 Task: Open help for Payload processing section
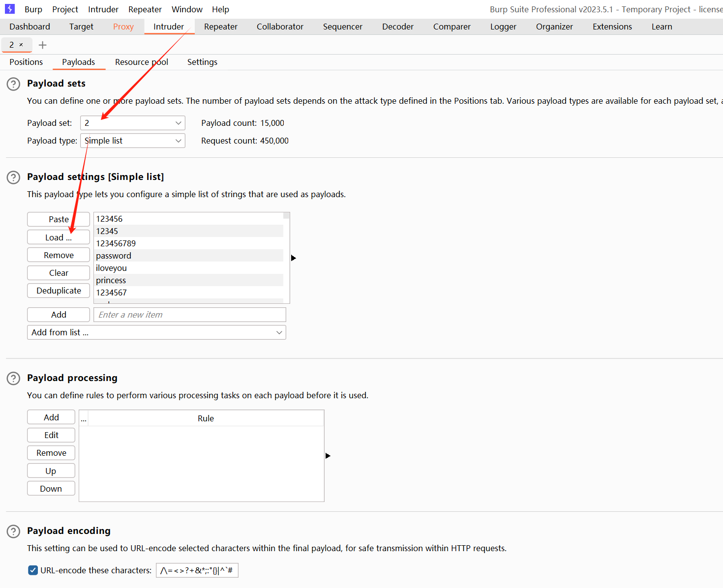[x=13, y=379]
